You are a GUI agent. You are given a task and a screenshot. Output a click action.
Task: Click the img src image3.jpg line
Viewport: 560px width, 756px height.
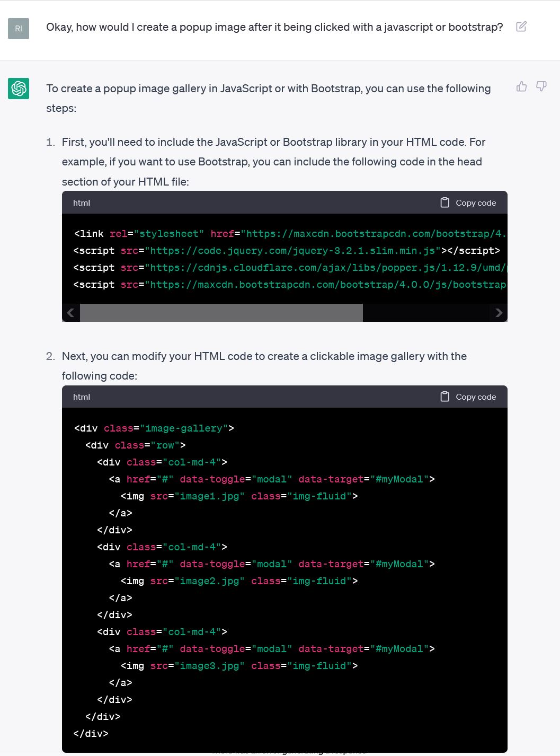click(x=239, y=666)
